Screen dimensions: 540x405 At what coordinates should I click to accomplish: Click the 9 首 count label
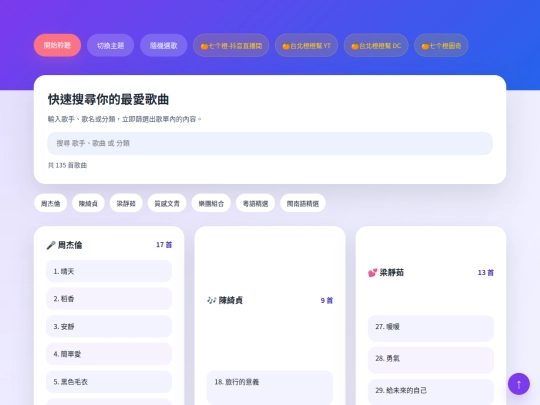coord(327,300)
